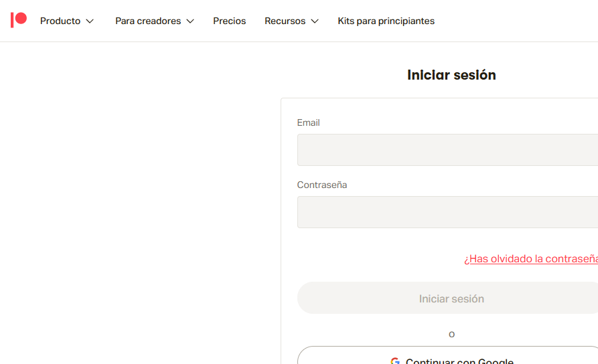
Task: Click the Iniciar sesión page heading
Action: pyautogui.click(x=451, y=75)
